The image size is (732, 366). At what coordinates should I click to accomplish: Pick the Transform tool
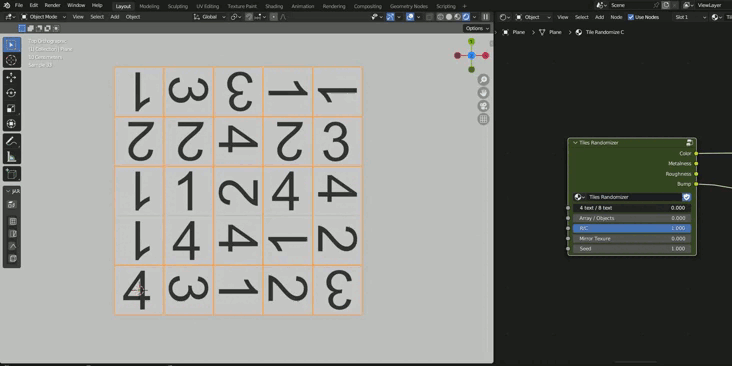click(11, 124)
